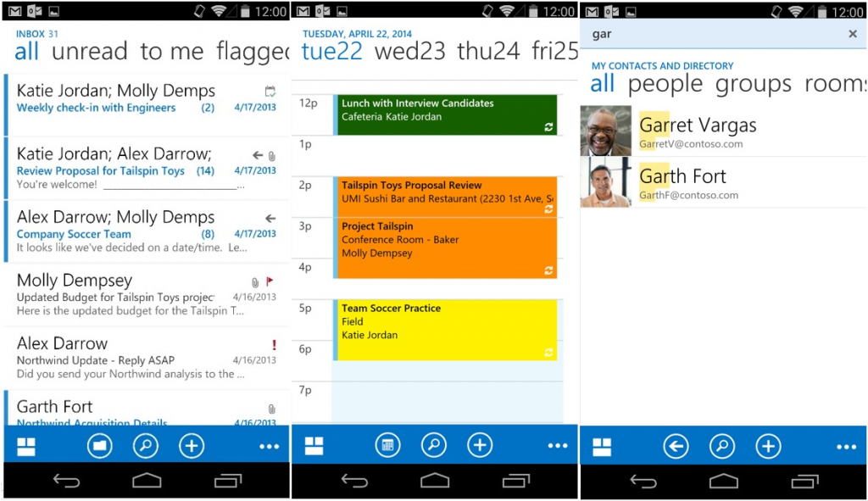The width and height of the screenshot is (868, 501).
Task: Switch to the 'to me' inbox filter
Action: pyautogui.click(x=172, y=52)
